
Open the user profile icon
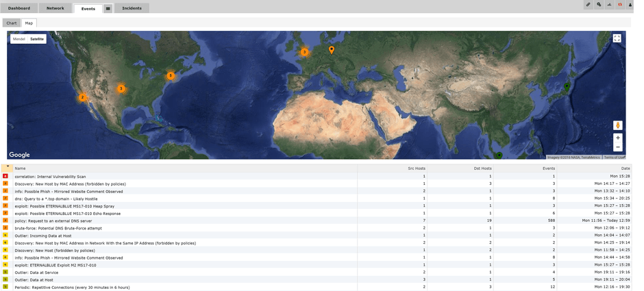coord(630,5)
